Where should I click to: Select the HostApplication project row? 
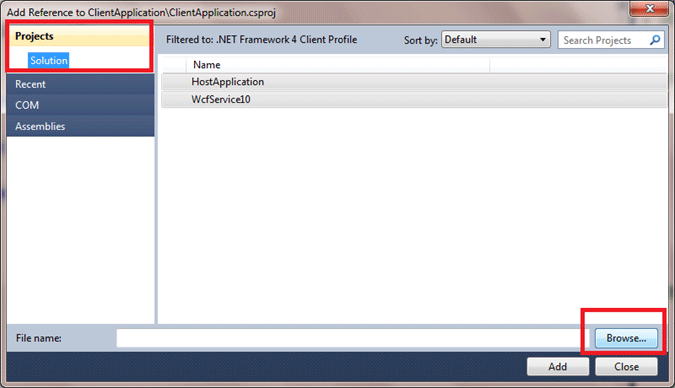[414, 82]
